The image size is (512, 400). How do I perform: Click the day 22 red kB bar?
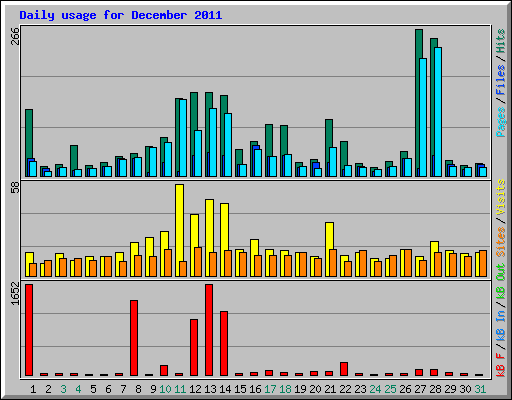pyautogui.click(x=344, y=369)
